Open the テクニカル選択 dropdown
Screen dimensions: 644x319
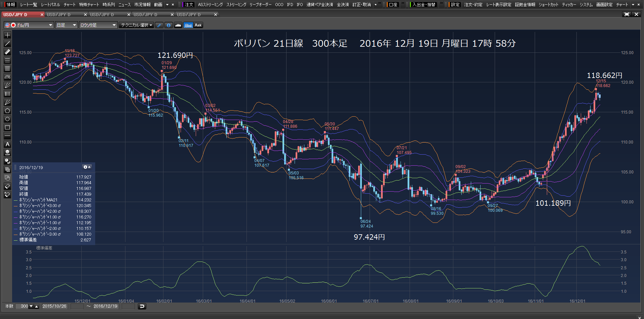[x=136, y=25]
